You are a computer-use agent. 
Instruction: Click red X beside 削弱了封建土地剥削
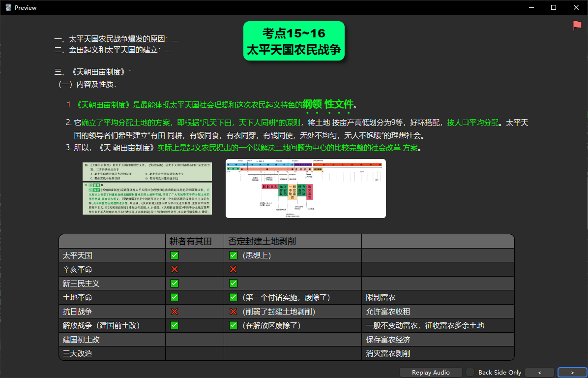click(234, 312)
